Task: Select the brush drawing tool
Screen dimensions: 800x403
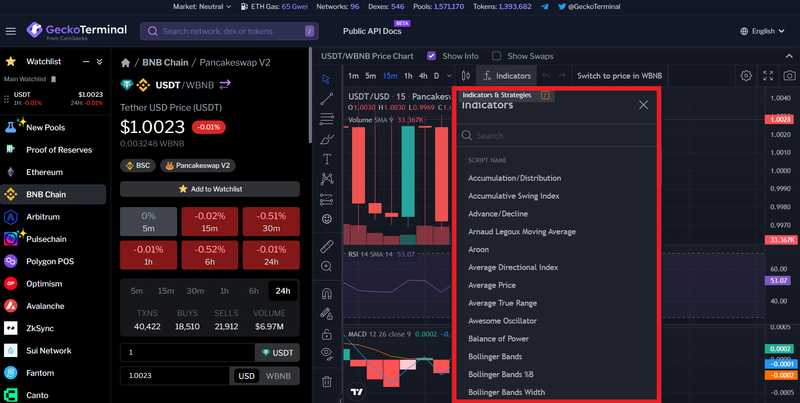Action: click(x=327, y=139)
